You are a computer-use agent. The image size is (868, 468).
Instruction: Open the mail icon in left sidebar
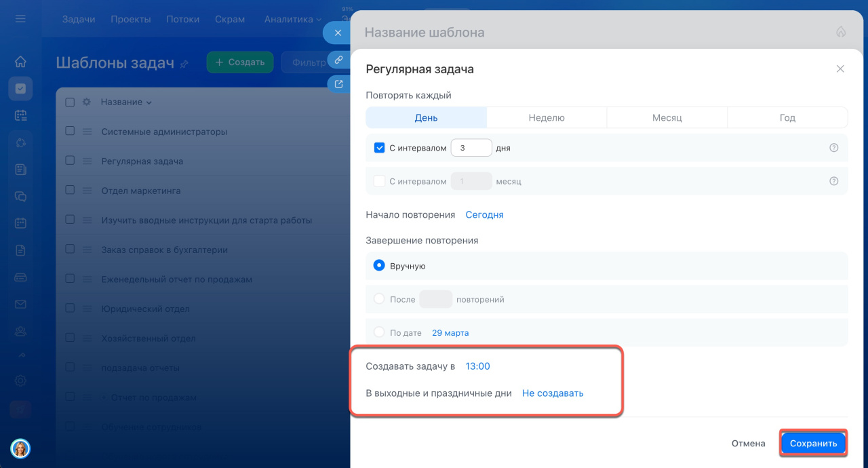point(20,305)
